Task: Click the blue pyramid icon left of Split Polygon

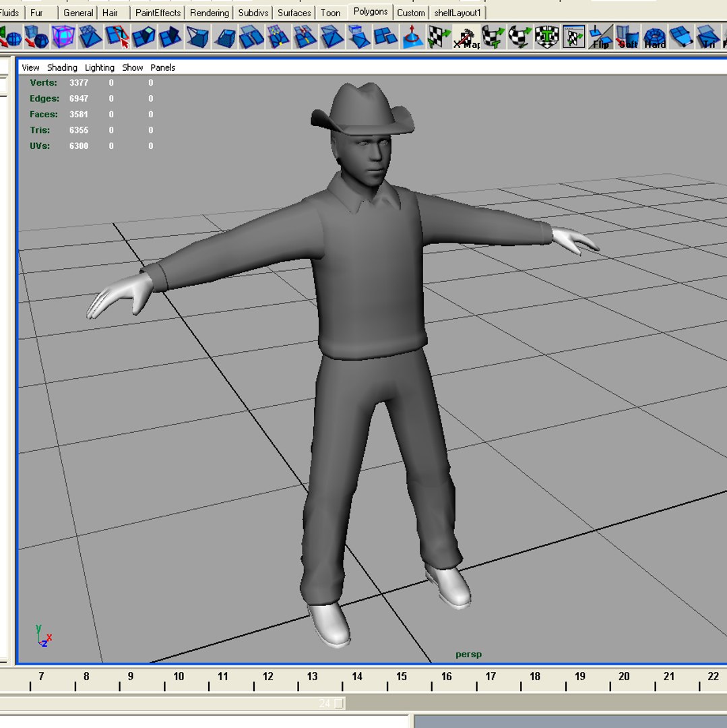Action: tap(90, 36)
